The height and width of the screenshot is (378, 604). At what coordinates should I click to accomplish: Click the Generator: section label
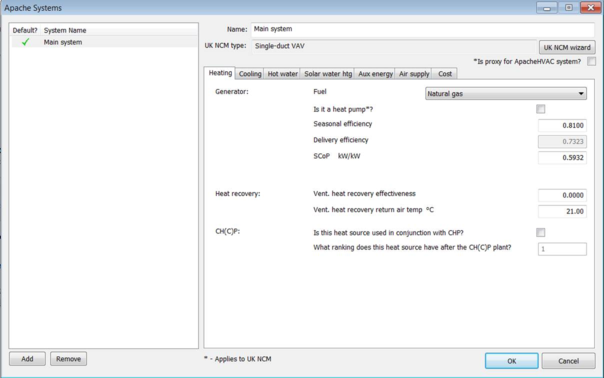point(232,92)
